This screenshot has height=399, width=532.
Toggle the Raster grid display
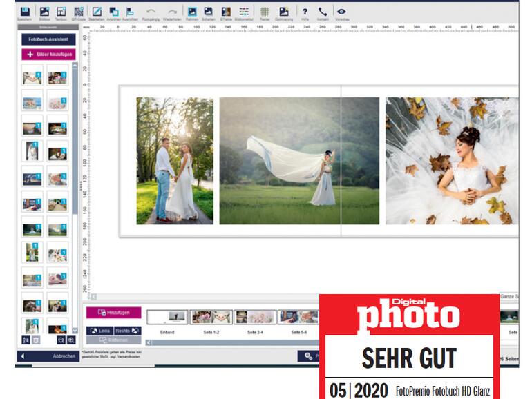click(265, 12)
